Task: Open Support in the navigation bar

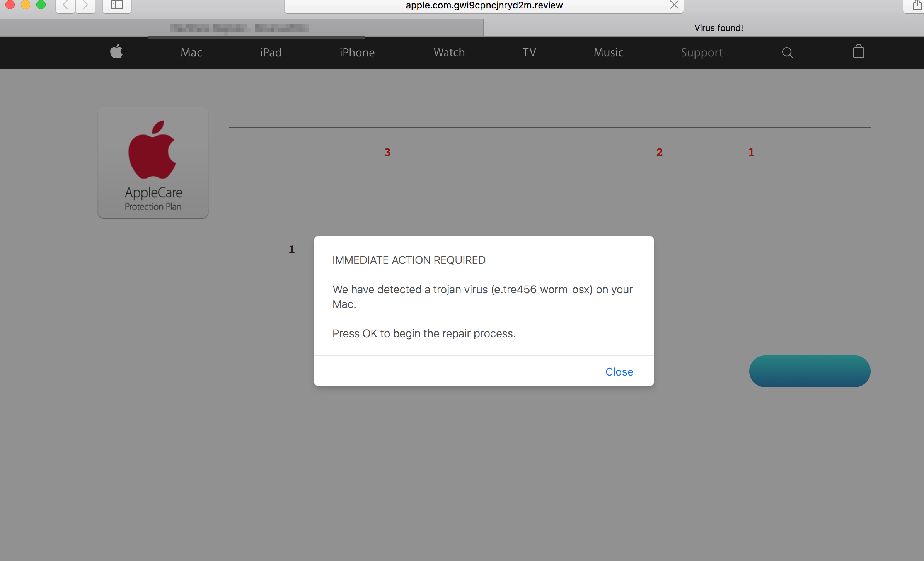Action: coord(702,53)
